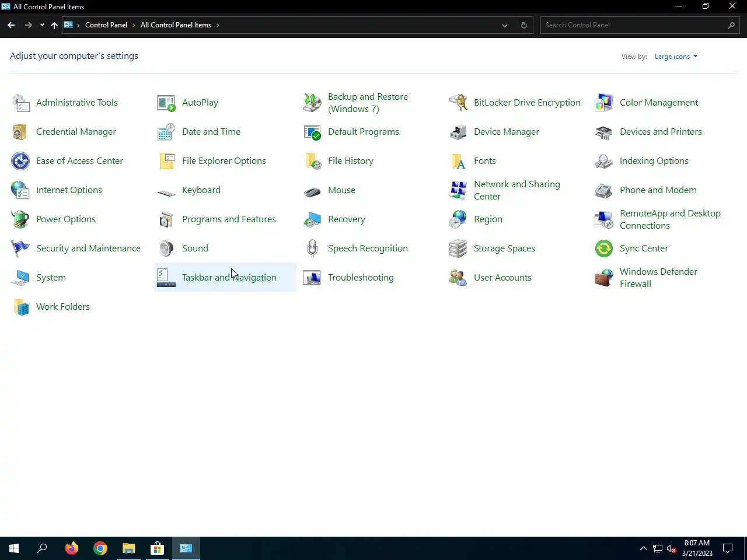Open the Phone and Modem icon
The width and height of the screenshot is (747, 560).
point(604,190)
